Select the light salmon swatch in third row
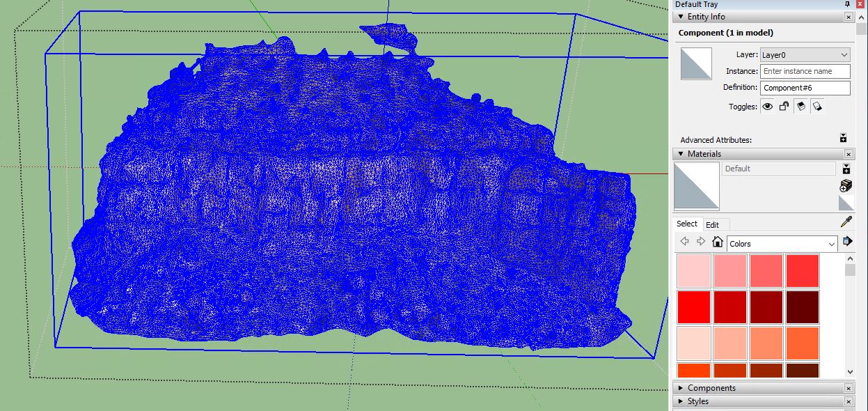Viewport: 868px width, 411px height. pyautogui.click(x=729, y=343)
